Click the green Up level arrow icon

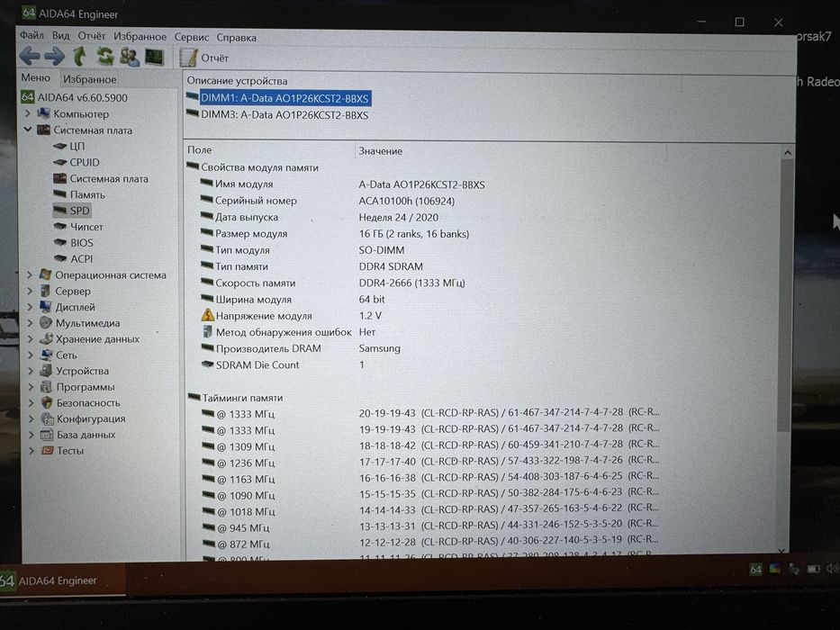pyautogui.click(x=80, y=56)
